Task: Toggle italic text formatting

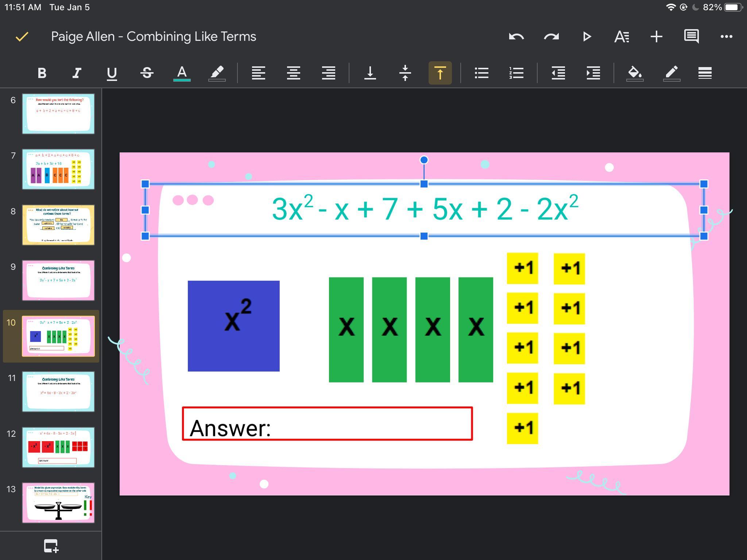Action: (x=77, y=73)
